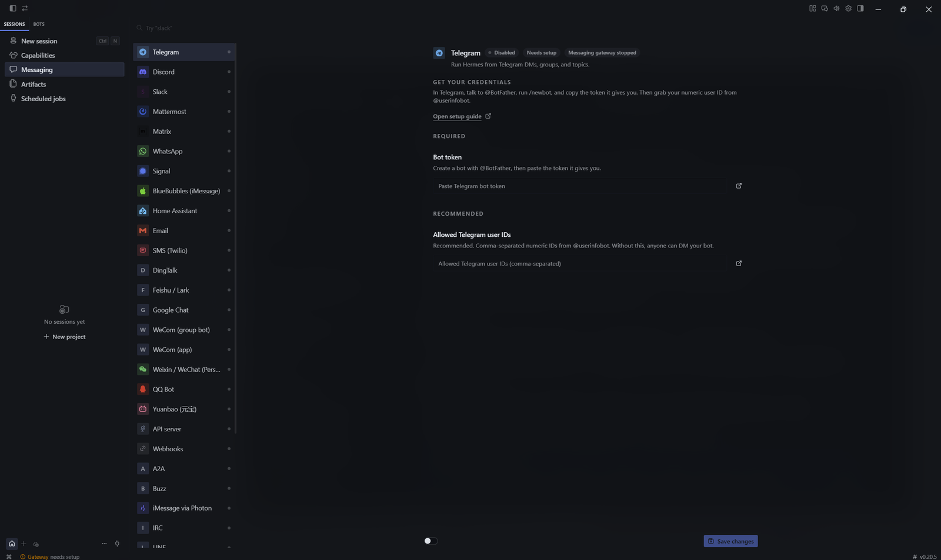Open the chat bubbles icon in top bar

[825, 8]
